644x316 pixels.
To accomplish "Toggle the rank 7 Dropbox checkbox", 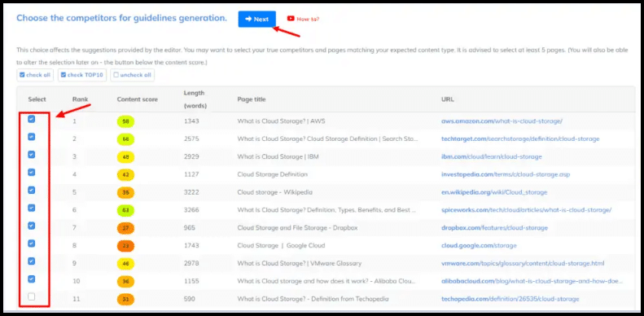I will pos(31,226).
